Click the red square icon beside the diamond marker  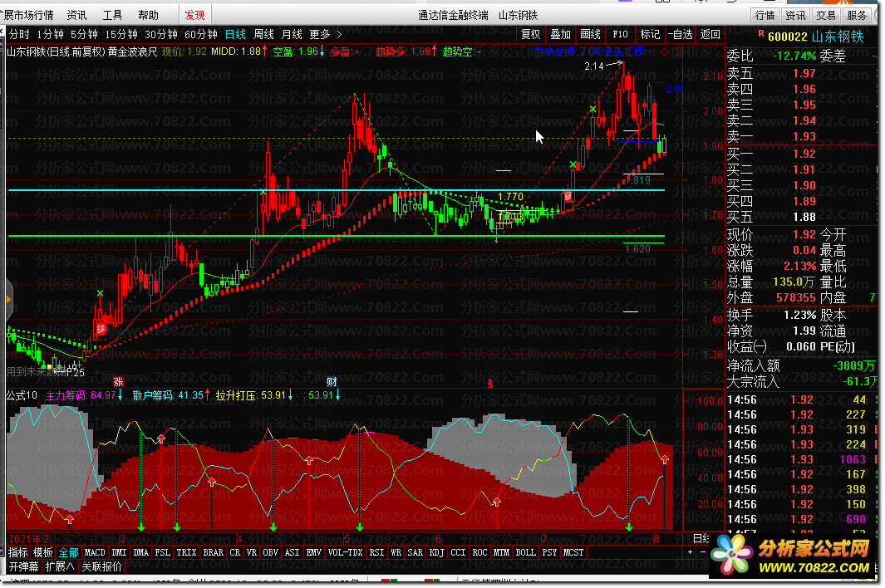tap(676, 52)
